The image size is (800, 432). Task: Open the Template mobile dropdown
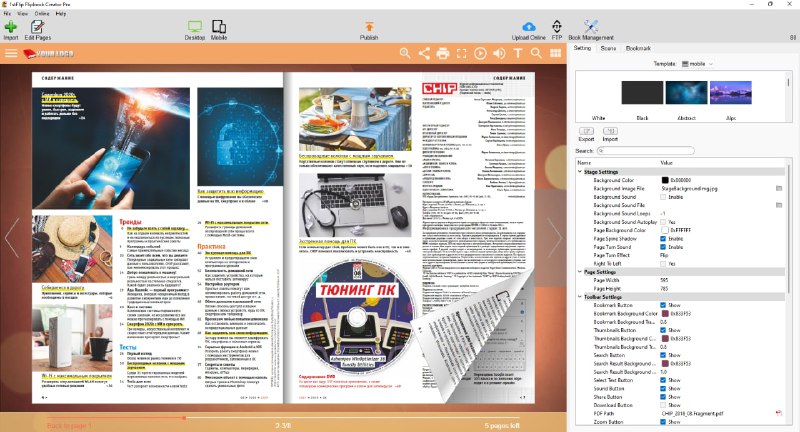coord(697,64)
